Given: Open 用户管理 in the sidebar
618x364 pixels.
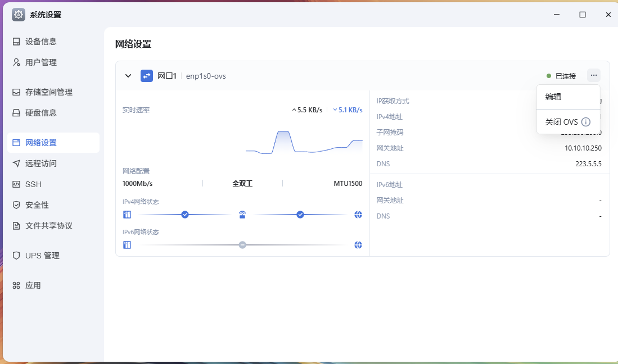Looking at the screenshot, I should (53, 62).
